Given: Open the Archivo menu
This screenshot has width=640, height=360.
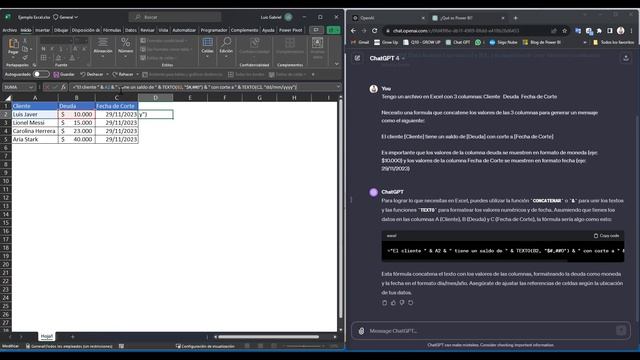Looking at the screenshot, I should [x=10, y=30].
